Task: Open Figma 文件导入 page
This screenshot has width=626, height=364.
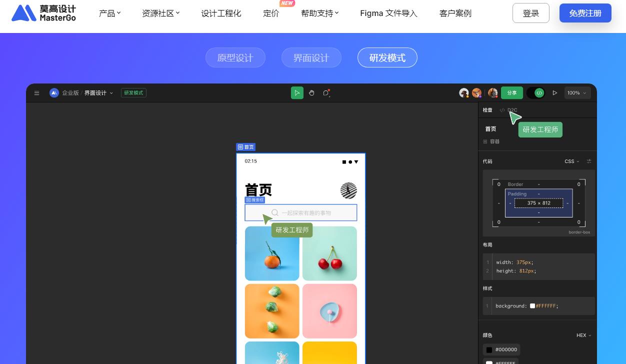Action: coord(388,13)
